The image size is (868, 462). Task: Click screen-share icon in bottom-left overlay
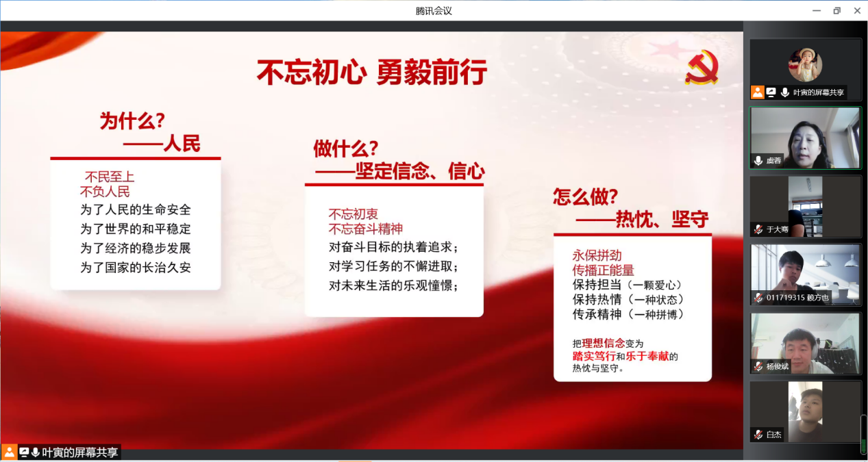(24, 452)
